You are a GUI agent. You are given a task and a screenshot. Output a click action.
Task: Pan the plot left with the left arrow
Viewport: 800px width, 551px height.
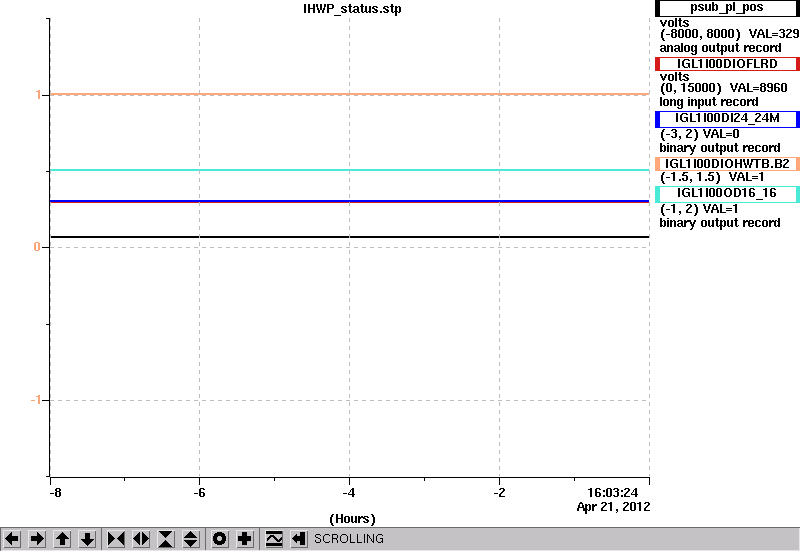pos(12,539)
